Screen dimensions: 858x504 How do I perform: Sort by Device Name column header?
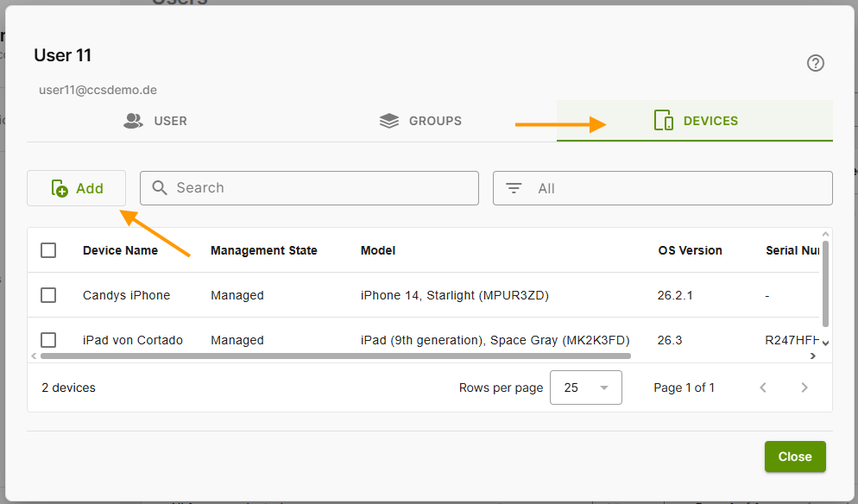pyautogui.click(x=120, y=250)
